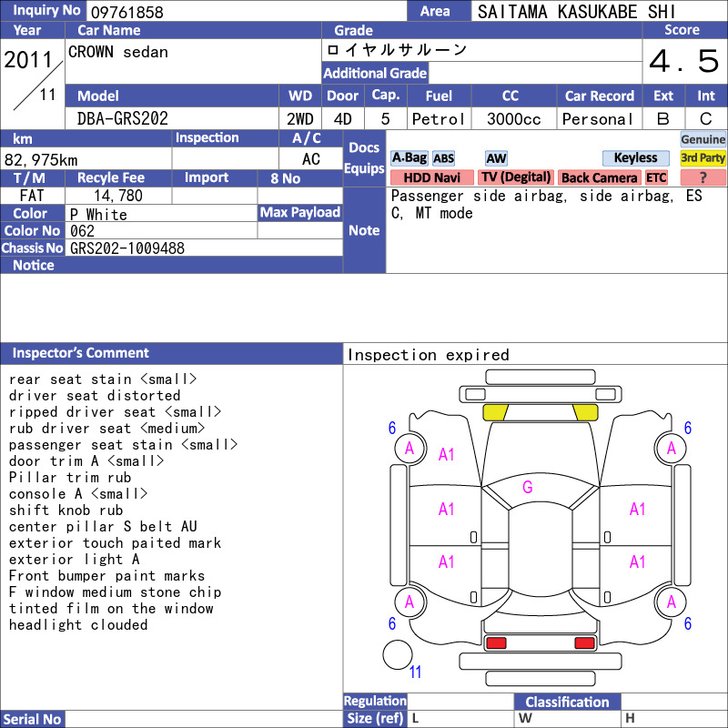
Task: Select the mileage 82,975km
Action: click(41, 160)
